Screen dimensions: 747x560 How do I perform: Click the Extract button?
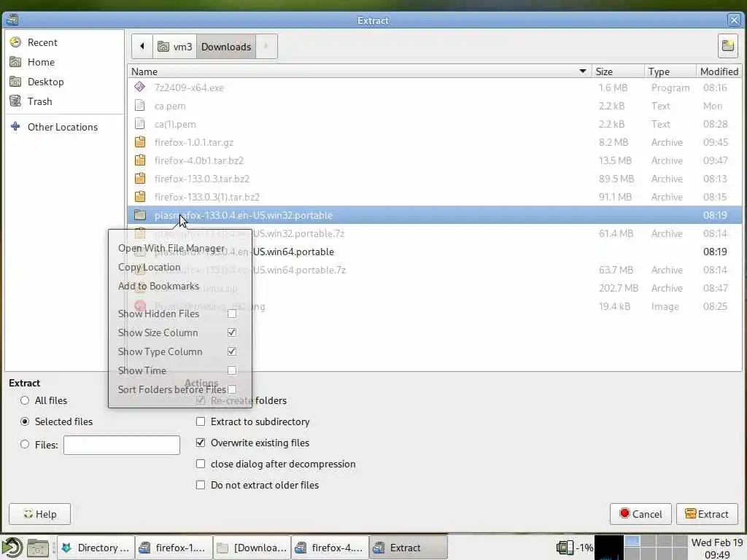(x=707, y=514)
